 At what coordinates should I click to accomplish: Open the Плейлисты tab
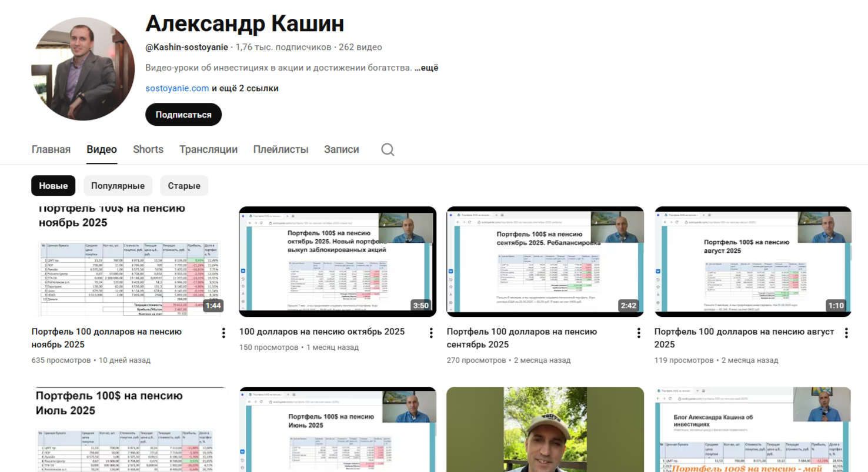tap(281, 149)
